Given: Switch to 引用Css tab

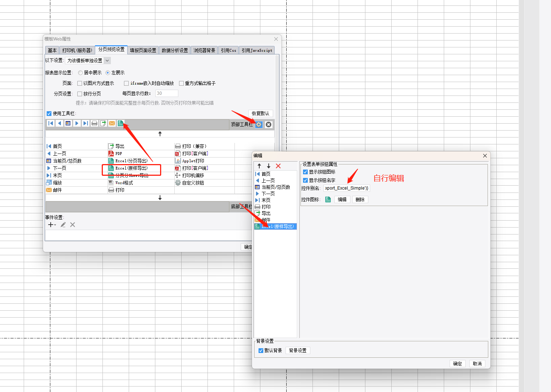Looking at the screenshot, I should pyautogui.click(x=228, y=50).
